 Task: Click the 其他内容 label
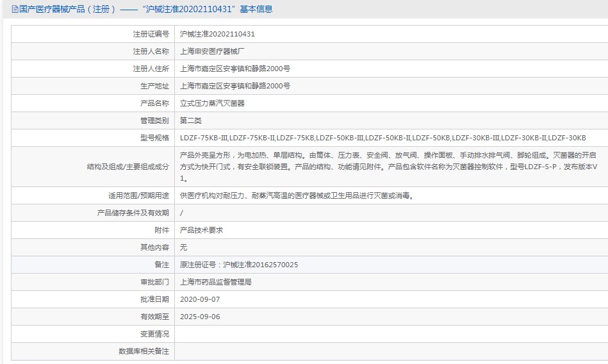[154, 247]
